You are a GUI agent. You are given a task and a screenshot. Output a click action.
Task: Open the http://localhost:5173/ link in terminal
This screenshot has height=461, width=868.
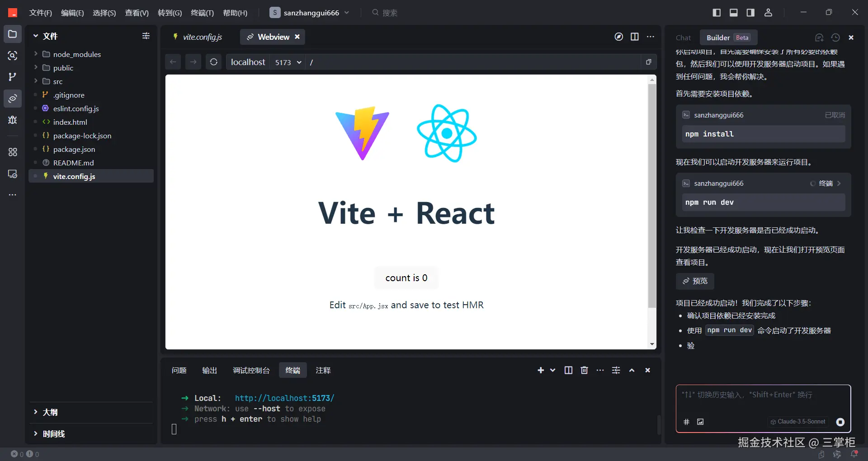tap(284, 398)
